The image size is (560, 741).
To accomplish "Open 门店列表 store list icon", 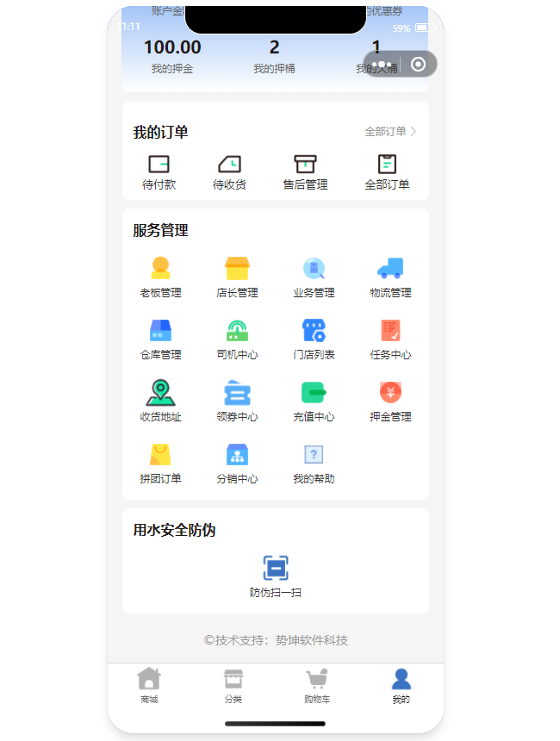I will (x=314, y=330).
